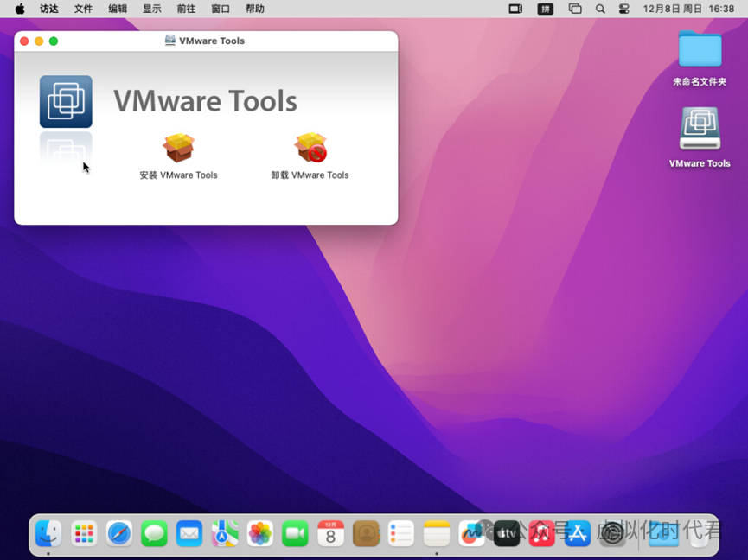The width and height of the screenshot is (748, 560).
Task: Click the date and time 12月8日 周日 16:38
Action: tap(688, 9)
